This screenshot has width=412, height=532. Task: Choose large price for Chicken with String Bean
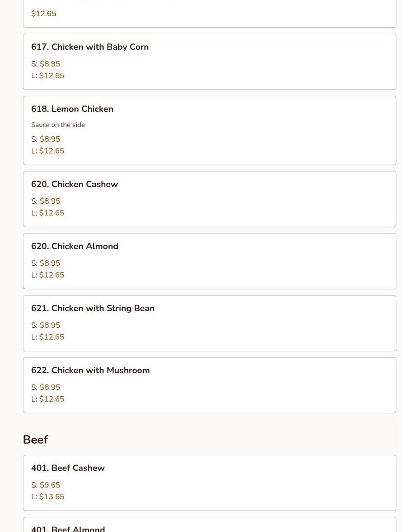tap(52, 337)
